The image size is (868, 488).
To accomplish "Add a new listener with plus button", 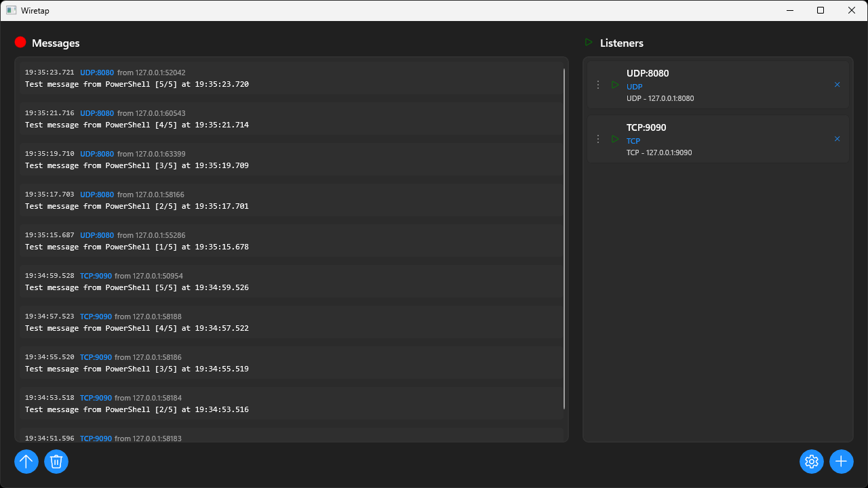I will [x=841, y=462].
